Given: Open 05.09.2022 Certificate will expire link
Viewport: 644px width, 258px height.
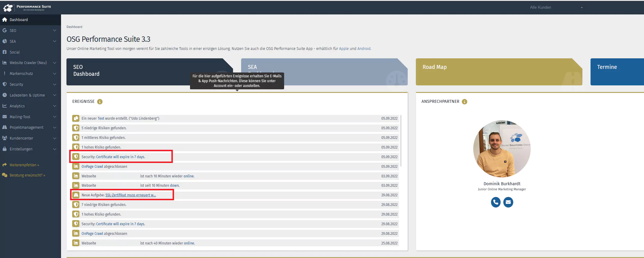Looking at the screenshot, I should [121, 157].
